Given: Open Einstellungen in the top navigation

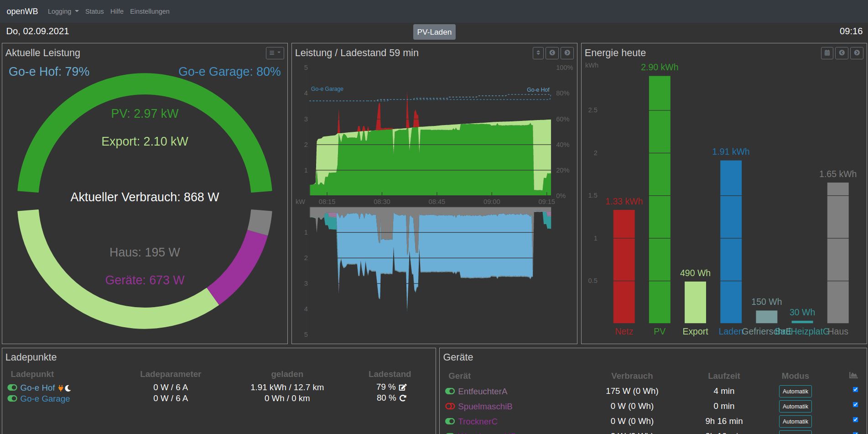Looking at the screenshot, I should point(150,11).
